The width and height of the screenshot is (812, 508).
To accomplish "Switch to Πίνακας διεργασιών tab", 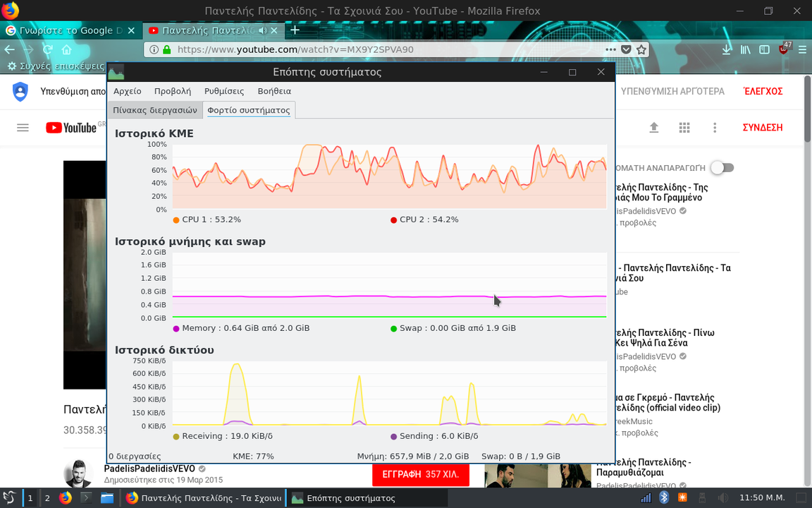I will pyautogui.click(x=155, y=110).
